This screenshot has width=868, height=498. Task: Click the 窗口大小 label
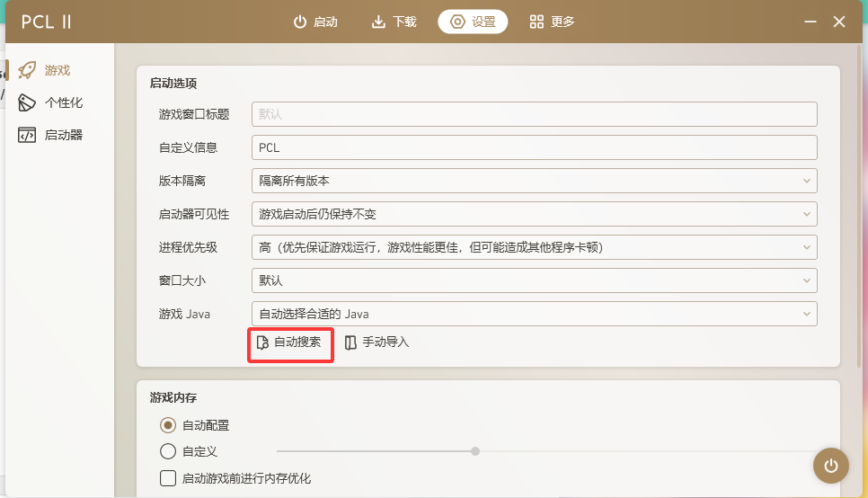[x=182, y=280]
